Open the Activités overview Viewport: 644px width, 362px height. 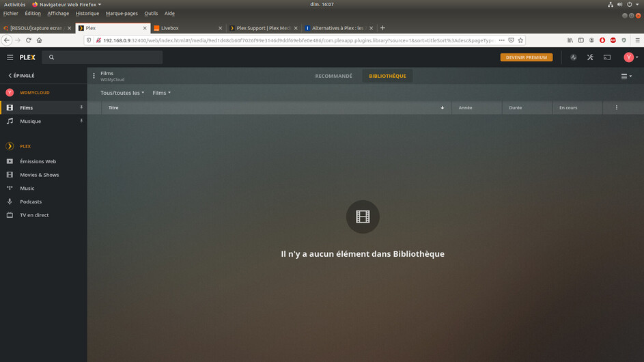[15, 5]
